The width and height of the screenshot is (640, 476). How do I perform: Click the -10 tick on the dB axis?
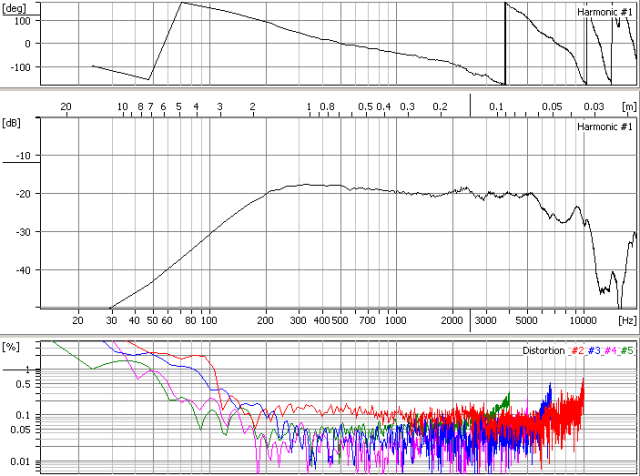[x=21, y=156]
